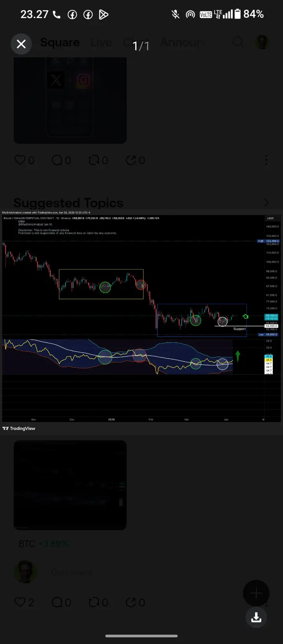This screenshot has width=283, height=644.
Task: Tap the Nov date label
Action: [x=33, y=419]
